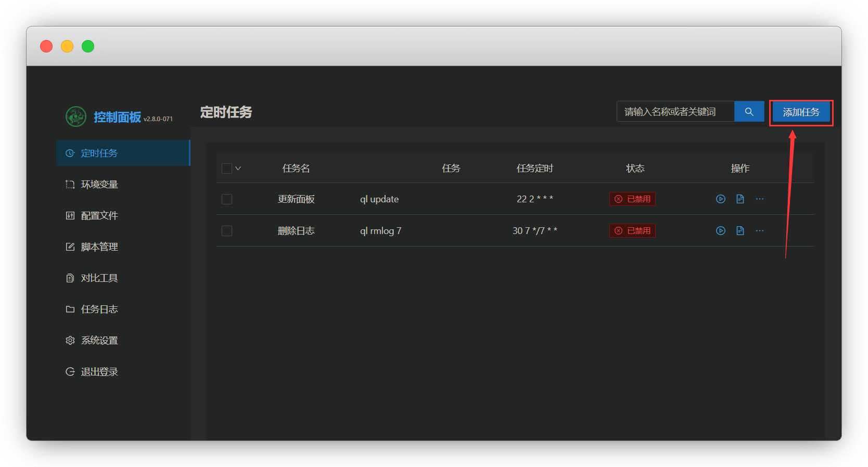Check the 删除日志 row checkbox
The height and width of the screenshot is (467, 868).
[x=227, y=231]
